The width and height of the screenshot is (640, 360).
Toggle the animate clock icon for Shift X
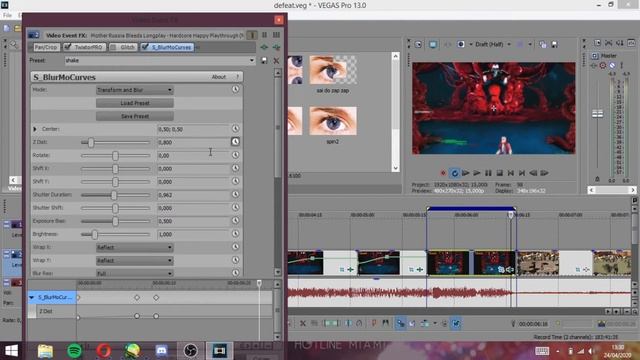pos(236,168)
